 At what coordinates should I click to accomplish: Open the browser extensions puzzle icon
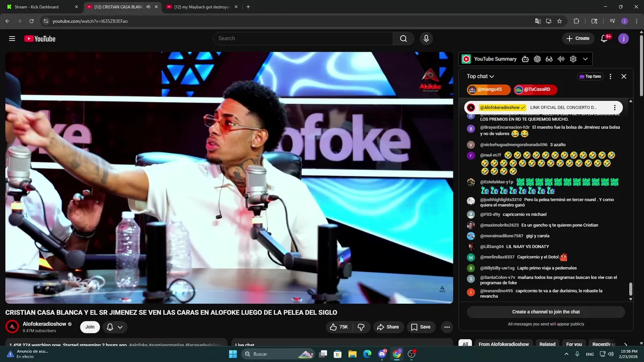pyautogui.click(x=577, y=21)
